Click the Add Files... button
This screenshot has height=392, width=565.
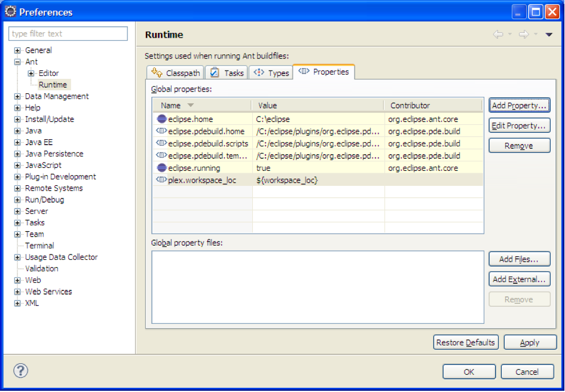519,259
